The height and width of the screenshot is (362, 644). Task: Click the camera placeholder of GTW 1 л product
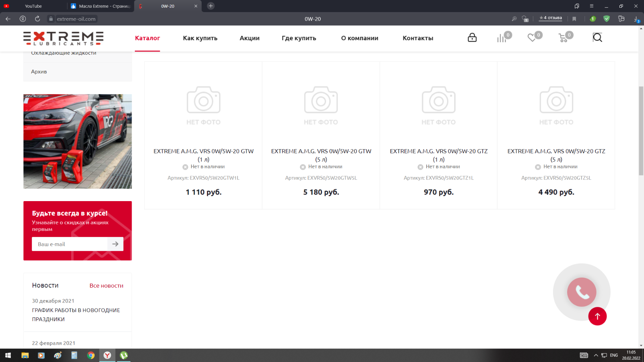[x=204, y=100]
